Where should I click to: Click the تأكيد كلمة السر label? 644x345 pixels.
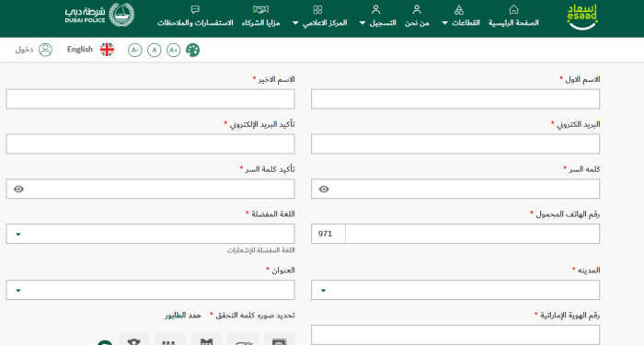point(270,169)
